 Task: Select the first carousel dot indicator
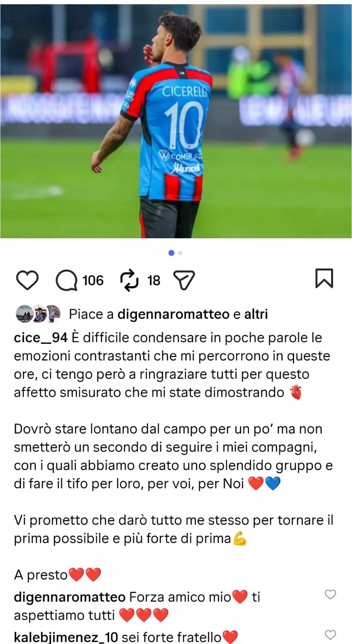[171, 253]
